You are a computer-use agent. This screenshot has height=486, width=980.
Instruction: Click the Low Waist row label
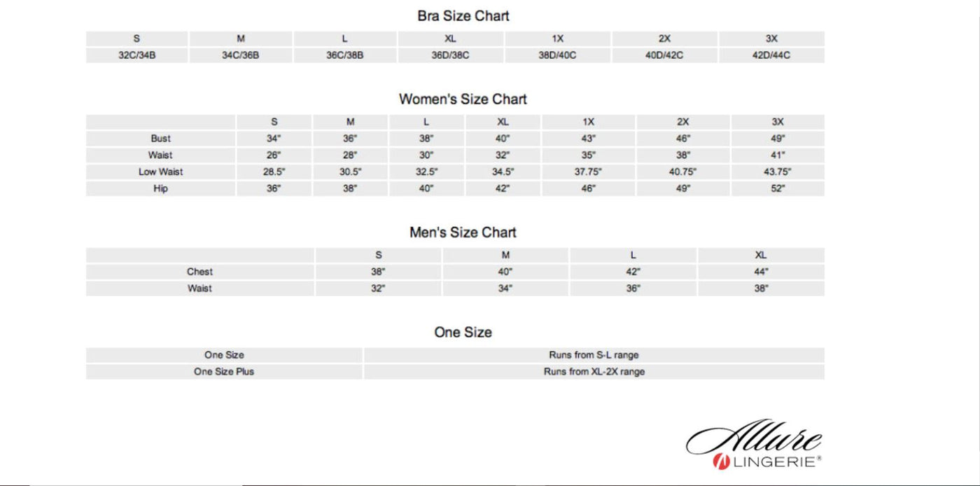pos(160,172)
